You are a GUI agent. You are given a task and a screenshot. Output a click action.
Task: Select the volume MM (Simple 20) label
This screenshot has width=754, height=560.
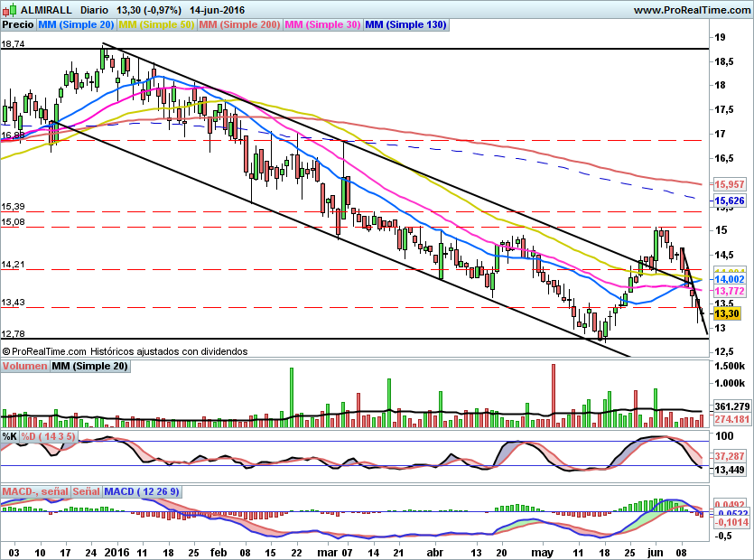pyautogui.click(x=89, y=367)
